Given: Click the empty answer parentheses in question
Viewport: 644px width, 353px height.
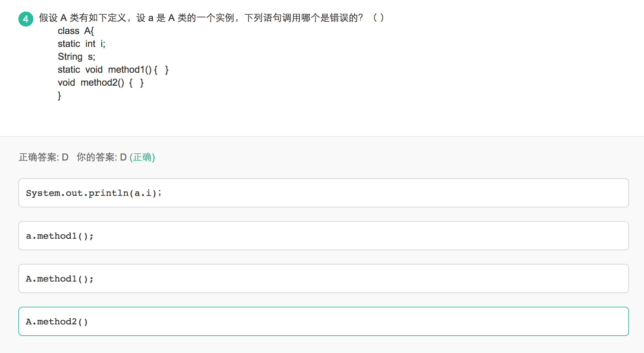Looking at the screenshot, I should [x=378, y=18].
